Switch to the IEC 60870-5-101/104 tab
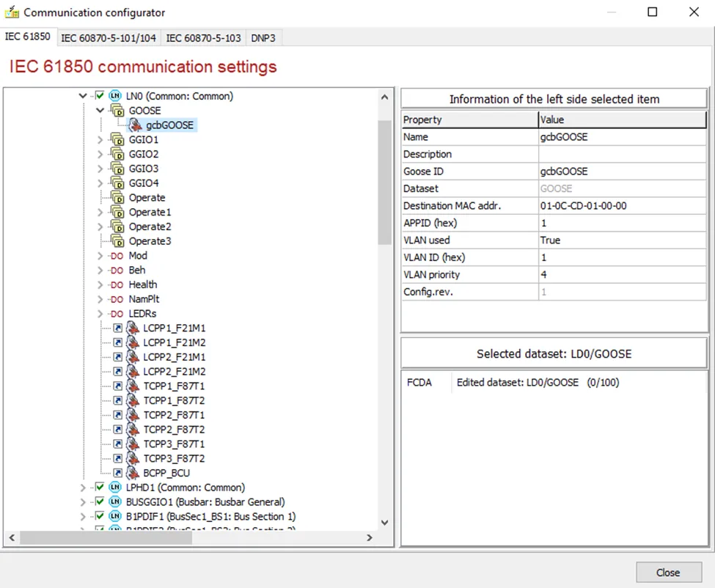The width and height of the screenshot is (715, 588). [x=109, y=38]
